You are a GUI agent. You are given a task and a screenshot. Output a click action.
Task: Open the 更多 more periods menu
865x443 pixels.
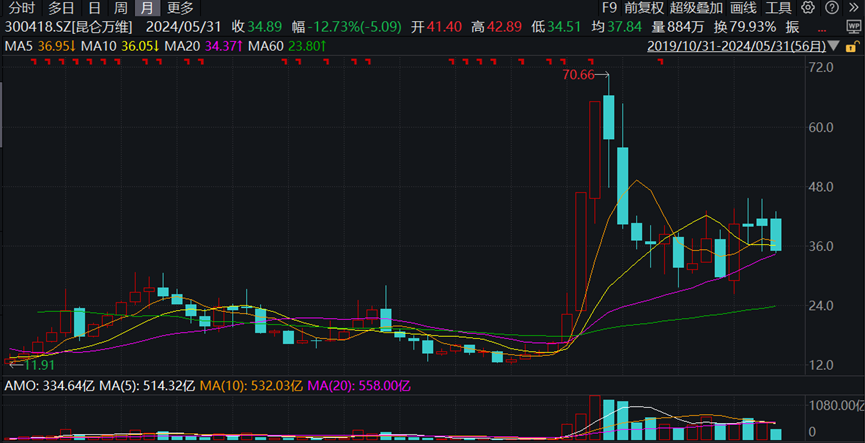(180, 8)
